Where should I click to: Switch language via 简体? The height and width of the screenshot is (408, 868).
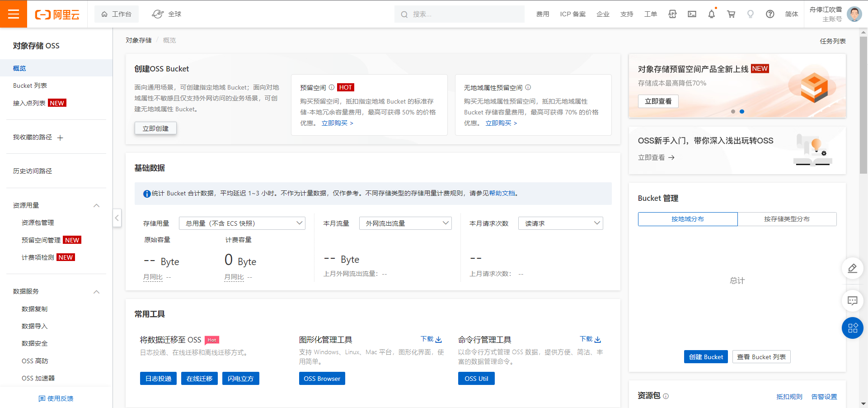[792, 14]
